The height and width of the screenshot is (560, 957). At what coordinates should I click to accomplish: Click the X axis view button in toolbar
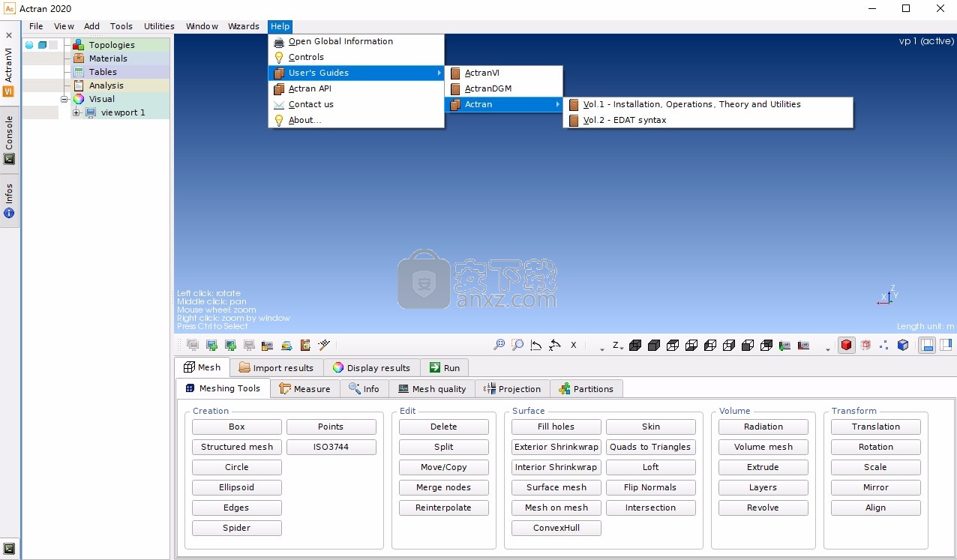pyautogui.click(x=574, y=345)
